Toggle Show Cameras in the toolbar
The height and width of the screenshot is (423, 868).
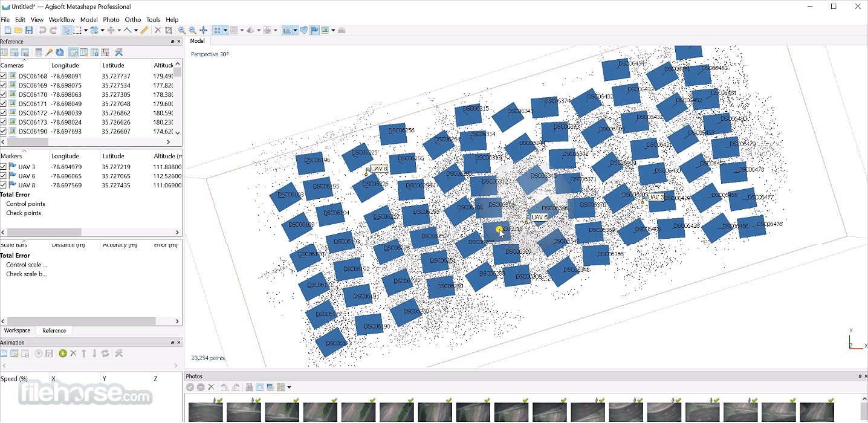click(287, 30)
